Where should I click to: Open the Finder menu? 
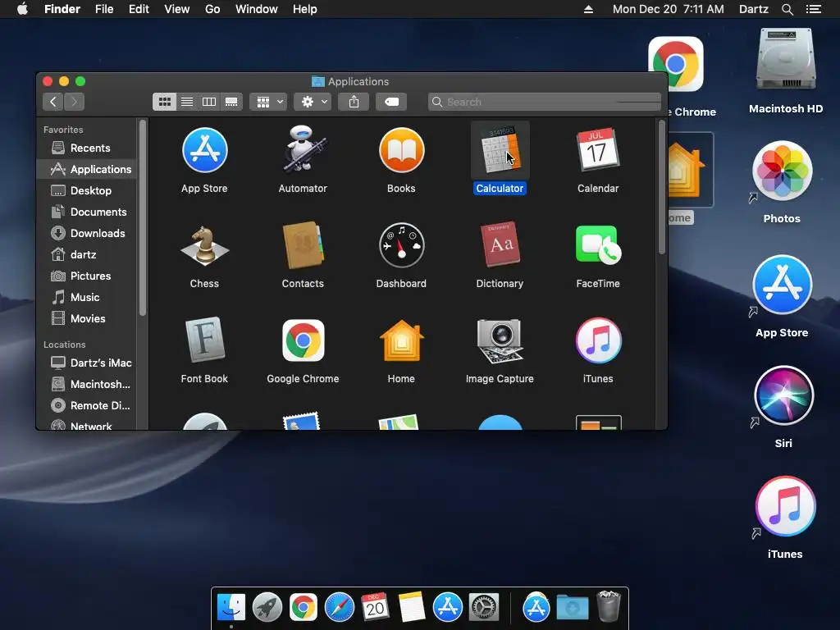tap(62, 9)
